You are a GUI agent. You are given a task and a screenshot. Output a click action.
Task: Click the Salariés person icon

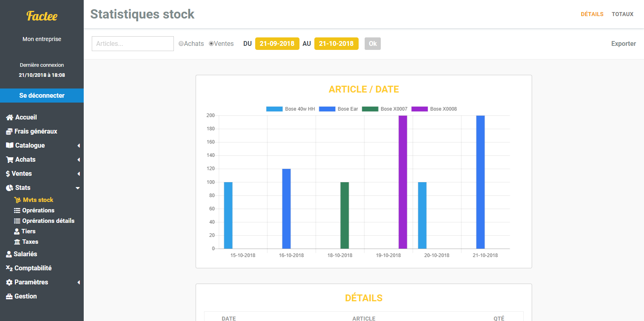point(9,254)
